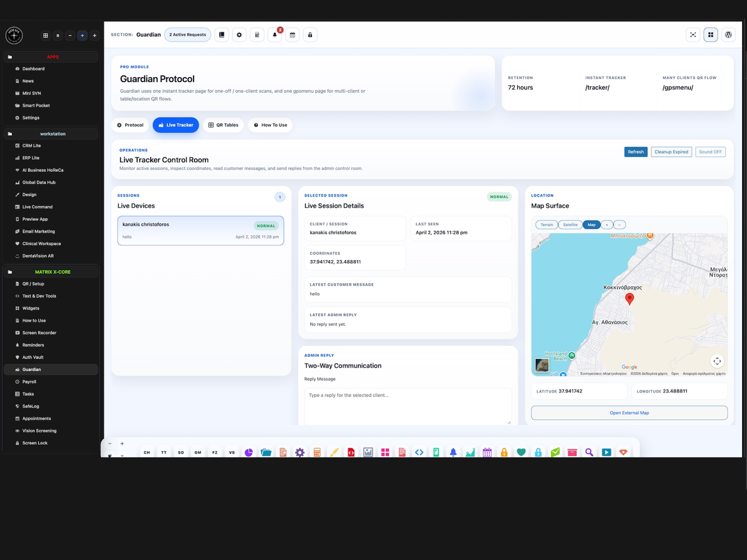The height and width of the screenshot is (560, 747).
Task: Open the How To Use tab
Action: 270,125
